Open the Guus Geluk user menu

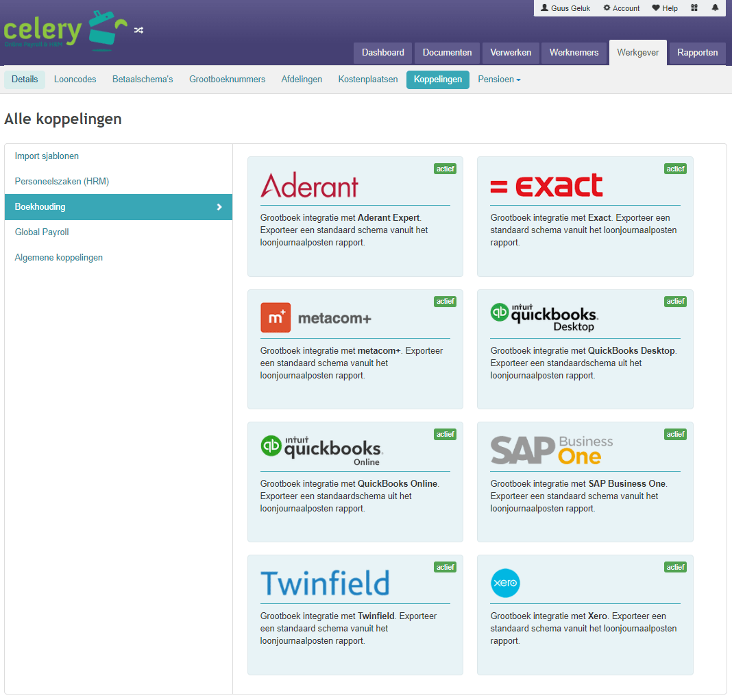coord(565,8)
